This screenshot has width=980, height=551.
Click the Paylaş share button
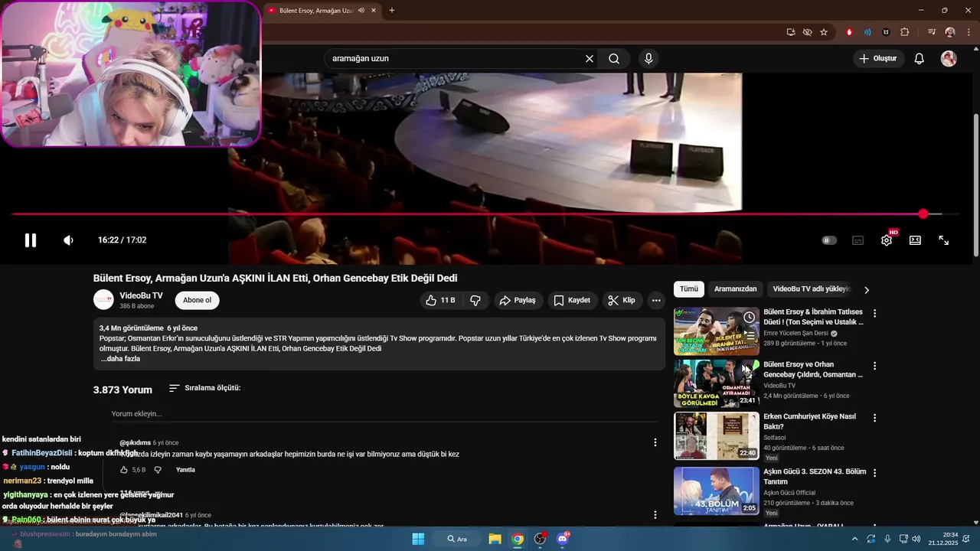(518, 301)
